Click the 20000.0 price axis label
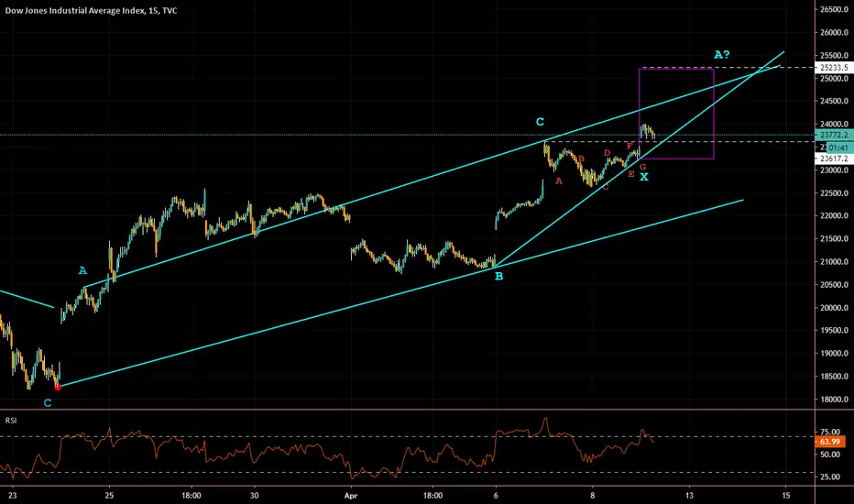 coord(835,307)
